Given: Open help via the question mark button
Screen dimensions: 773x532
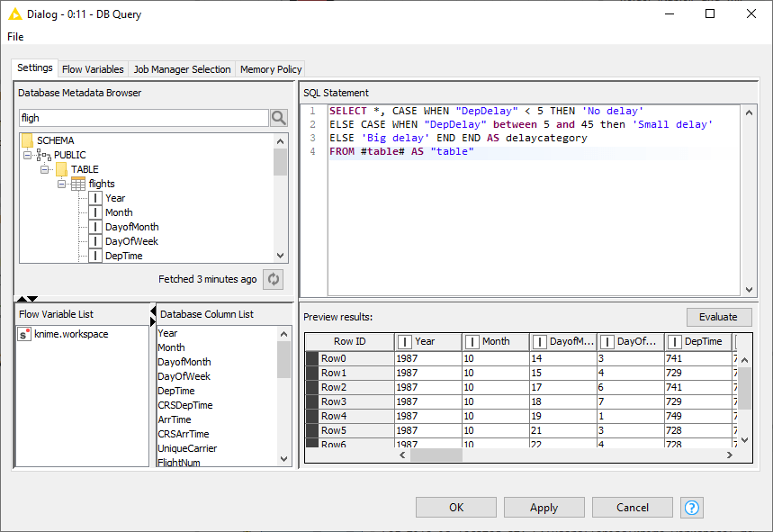Looking at the screenshot, I should (x=691, y=507).
